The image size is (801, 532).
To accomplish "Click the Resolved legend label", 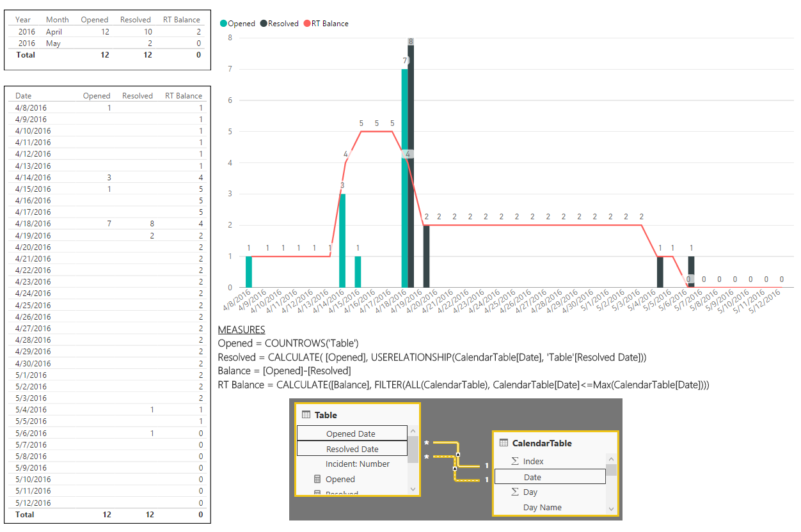I will [283, 24].
